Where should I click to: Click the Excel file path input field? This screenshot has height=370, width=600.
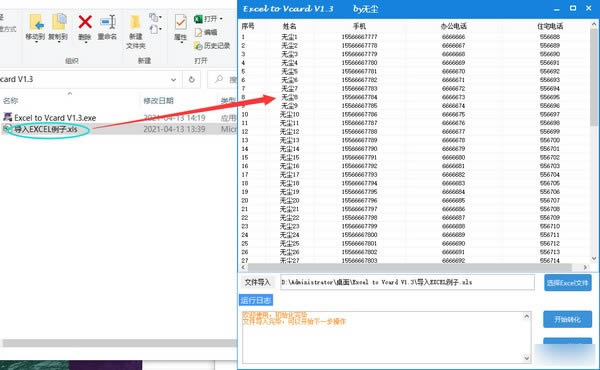click(407, 282)
